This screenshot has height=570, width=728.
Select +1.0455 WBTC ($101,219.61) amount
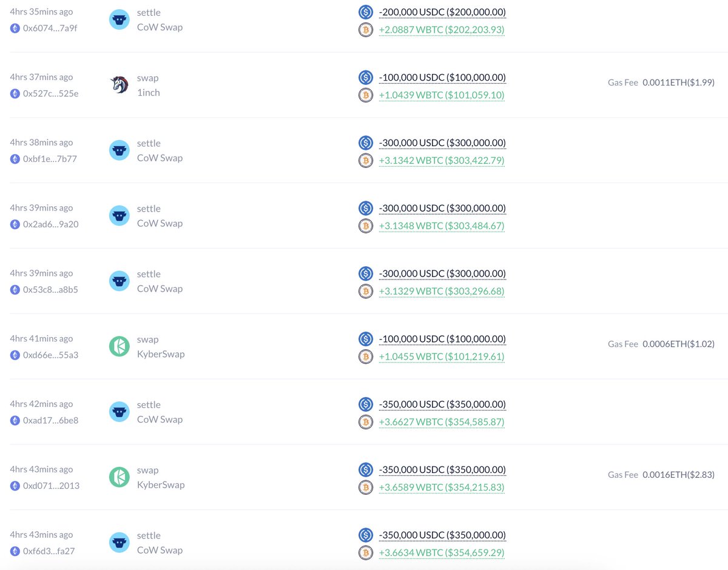[x=442, y=357]
